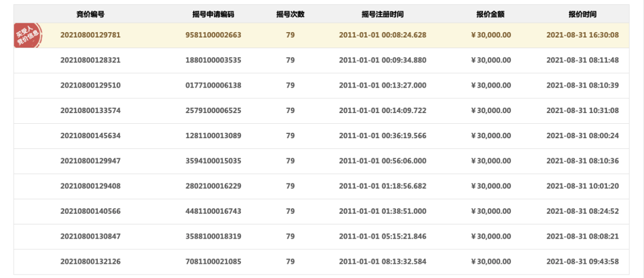Screen dimensions: 644x278
Task: Click application code 0177100006138
Action: click(213, 85)
